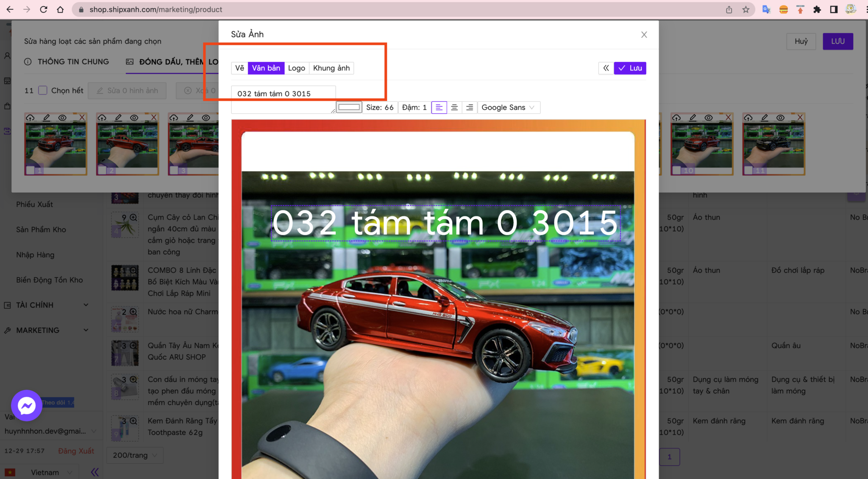868x479 pixels.
Task: Preview image 3 with the eye icon
Action: pyautogui.click(x=206, y=118)
